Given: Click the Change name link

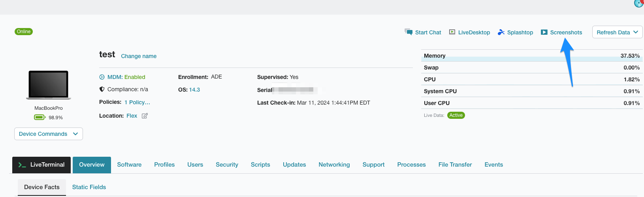Looking at the screenshot, I should [x=139, y=56].
